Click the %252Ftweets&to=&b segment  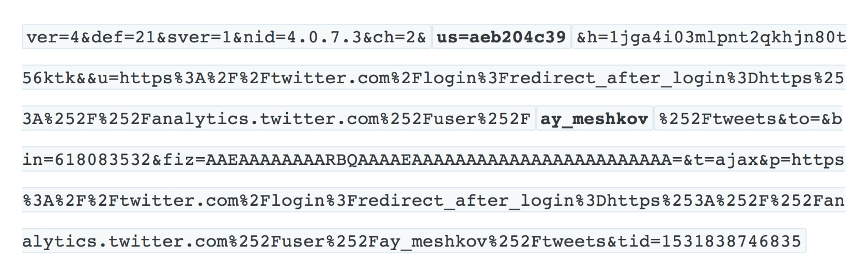751,119
